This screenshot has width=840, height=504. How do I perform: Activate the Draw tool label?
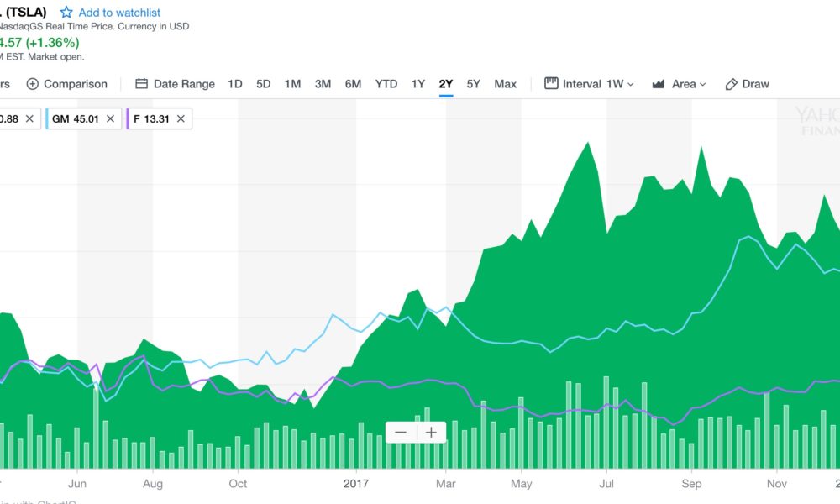tap(755, 84)
